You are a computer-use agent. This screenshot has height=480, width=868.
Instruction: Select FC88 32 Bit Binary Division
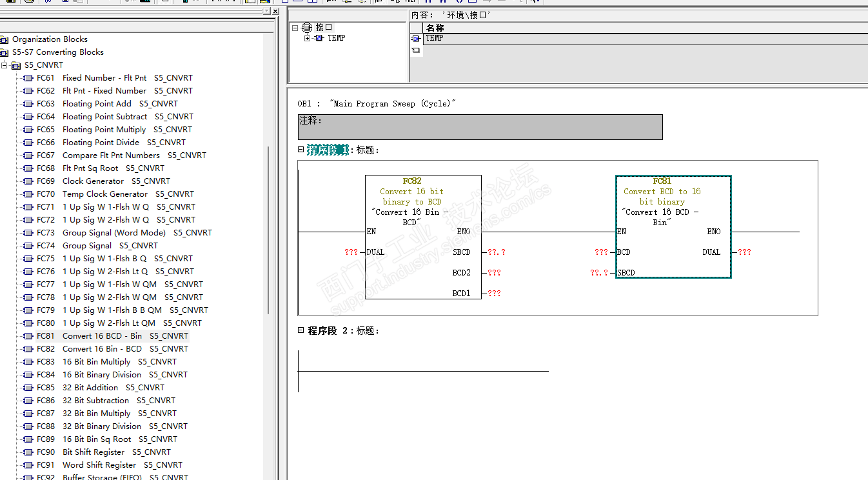[x=112, y=426]
